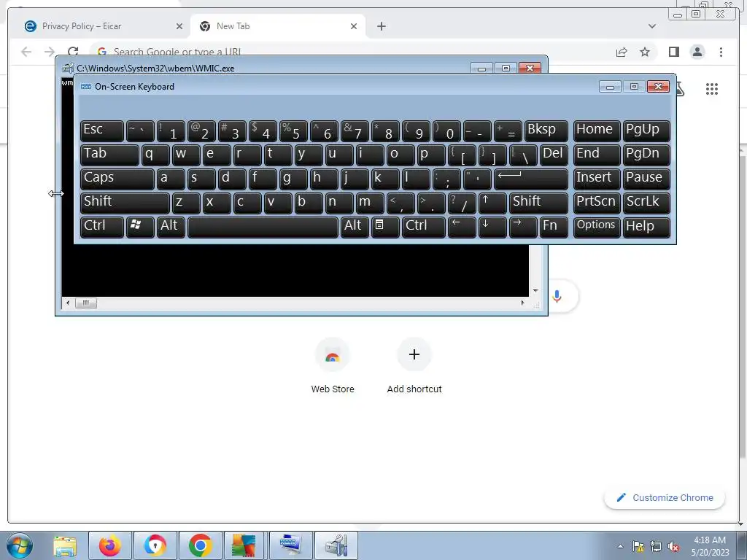Toggle the ScrLk key

coord(646,203)
